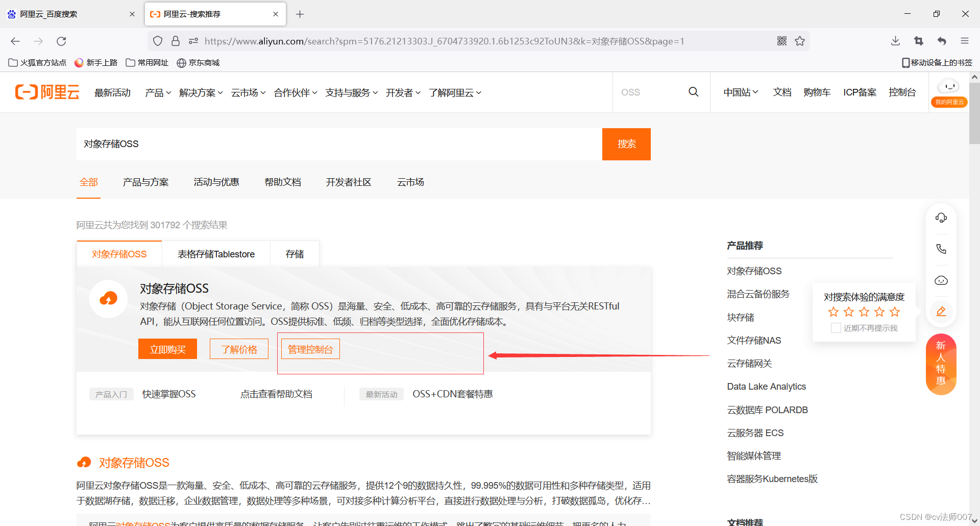
Task: Click the 立即购买 button
Action: (167, 349)
